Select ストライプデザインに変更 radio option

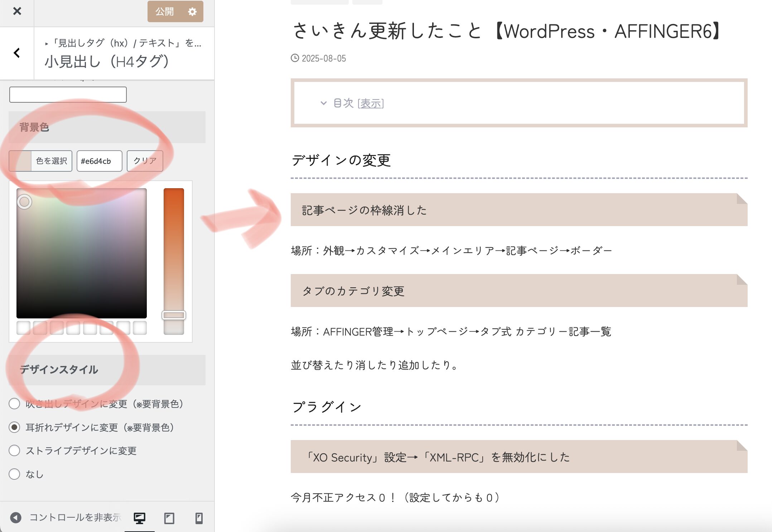(x=14, y=450)
